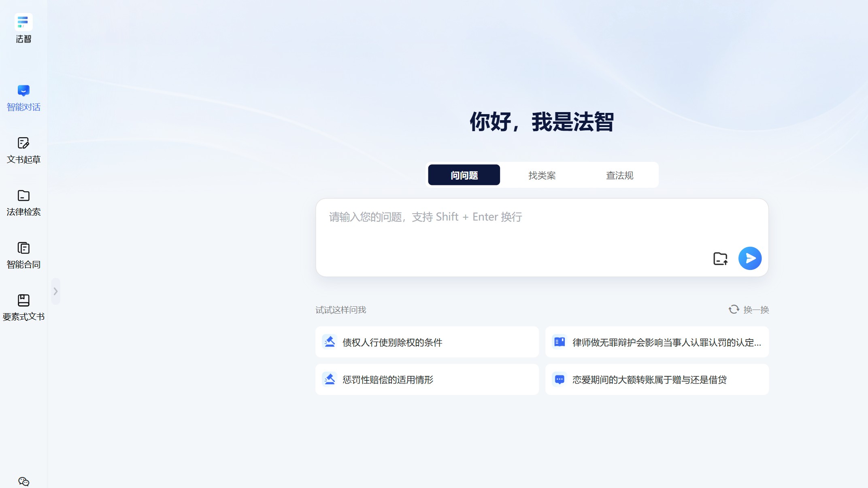
Task: Open the 惩罚性赔偿的适用情形 suggestion card
Action: [x=427, y=380]
